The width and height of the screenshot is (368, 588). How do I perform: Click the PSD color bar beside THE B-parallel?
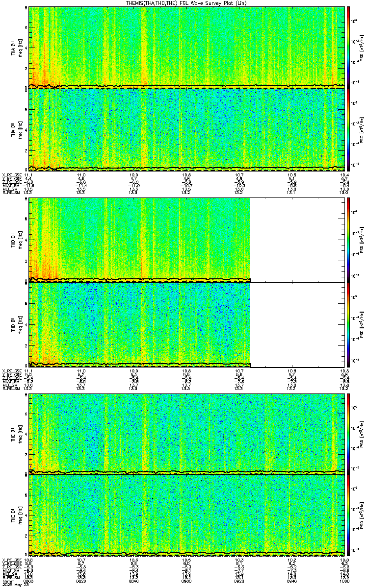tap(348, 516)
